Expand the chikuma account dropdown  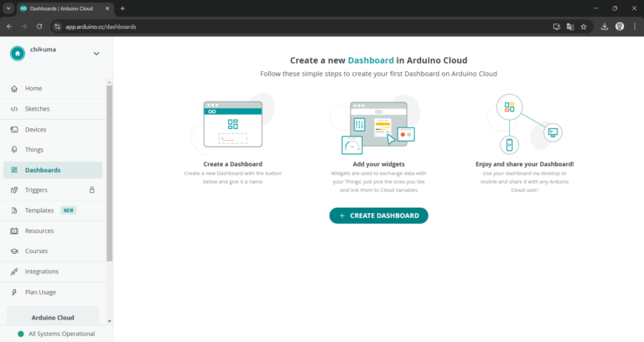point(96,54)
